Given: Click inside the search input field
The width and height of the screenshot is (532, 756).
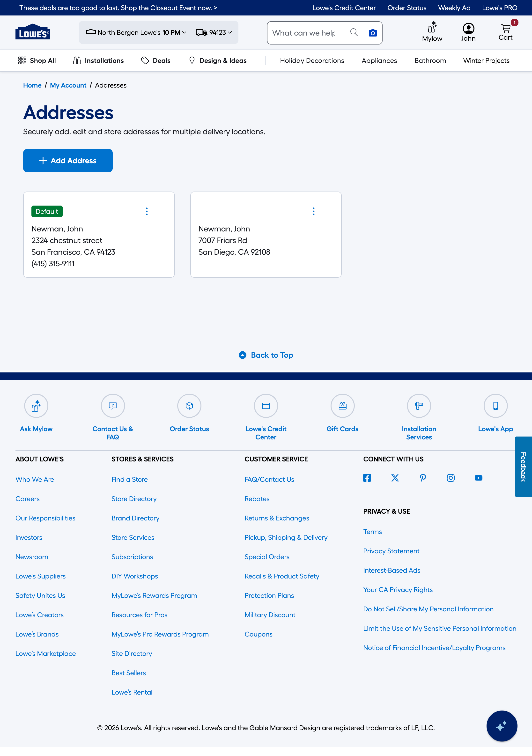Looking at the screenshot, I should pyautogui.click(x=306, y=33).
